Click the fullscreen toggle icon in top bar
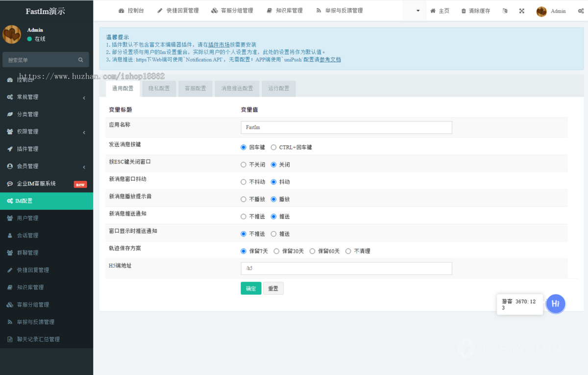 pos(521,10)
